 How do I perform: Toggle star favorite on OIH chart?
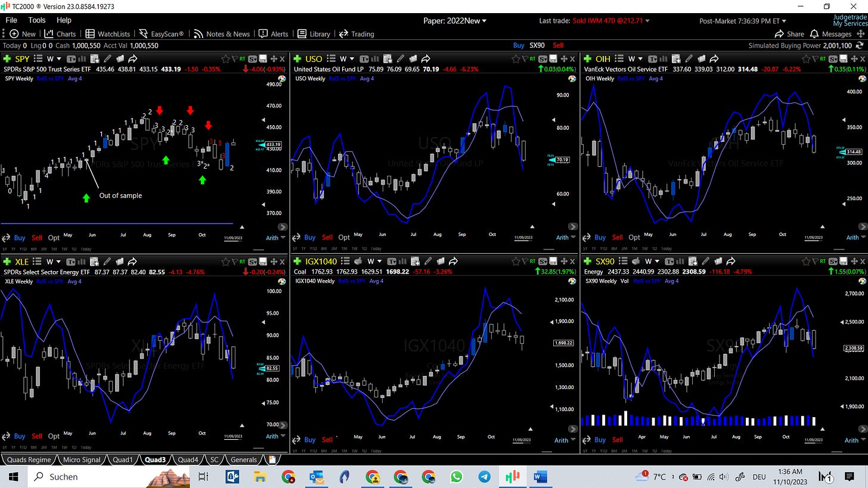point(806,58)
